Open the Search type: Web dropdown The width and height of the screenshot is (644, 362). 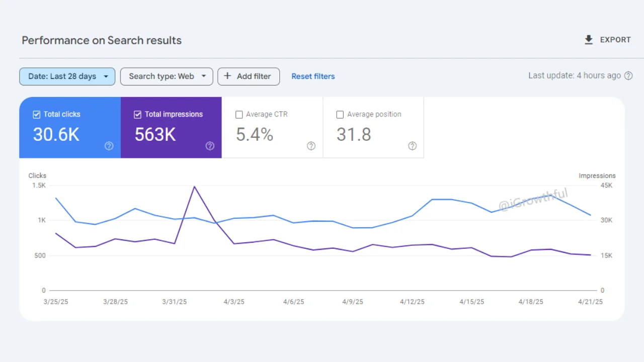tap(167, 76)
